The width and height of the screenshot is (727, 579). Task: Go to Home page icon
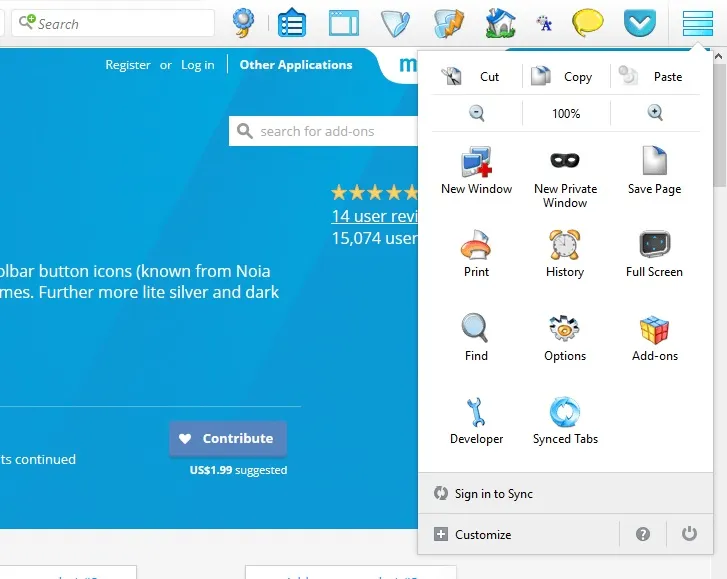[500, 23]
